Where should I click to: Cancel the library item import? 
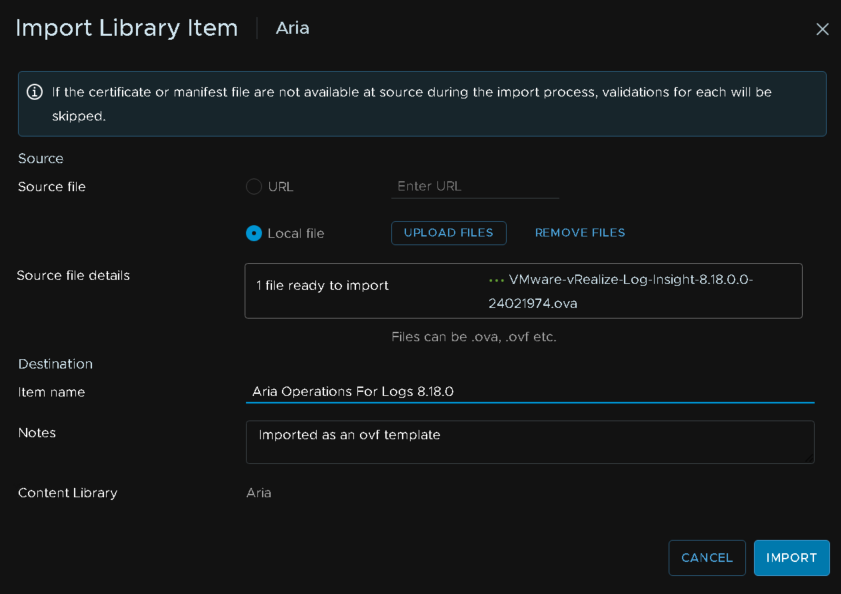707,558
